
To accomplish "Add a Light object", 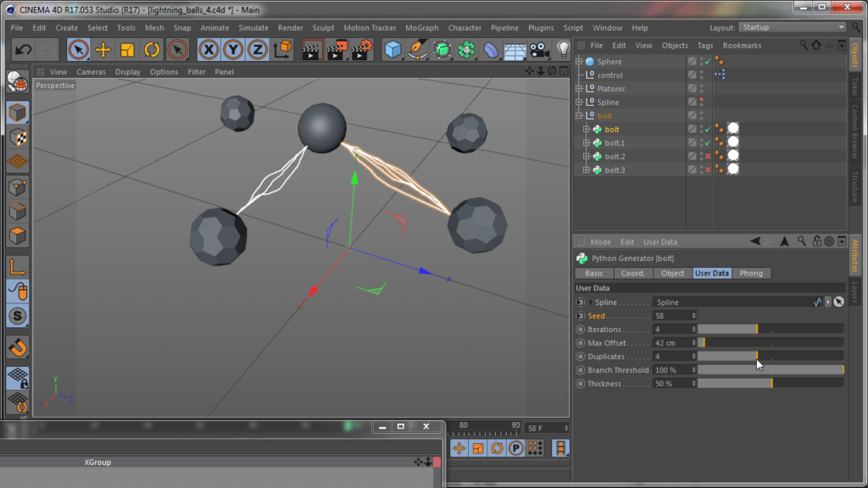I will coord(563,50).
